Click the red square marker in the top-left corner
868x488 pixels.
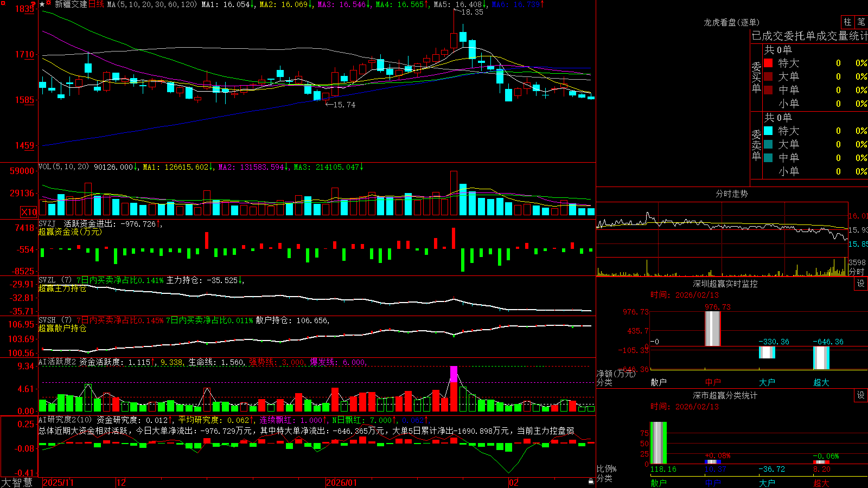(3, 3)
